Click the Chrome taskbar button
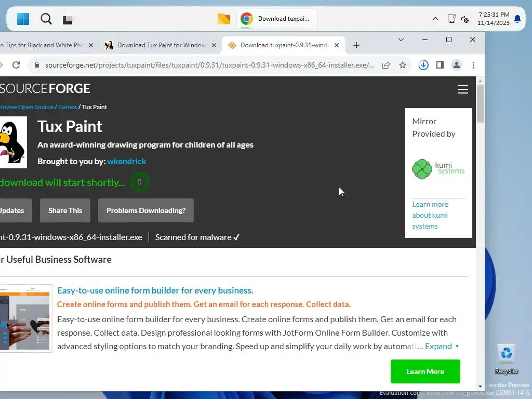The width and height of the screenshot is (532, 399). [x=277, y=19]
